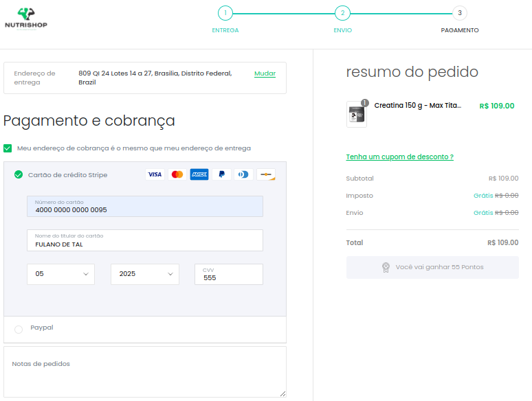Click the Creatina 150 g product name
The image size is (532, 401).
coord(418,106)
